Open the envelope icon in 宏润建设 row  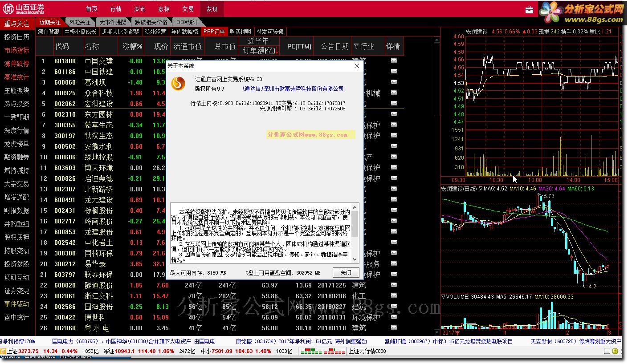pyautogui.click(x=394, y=104)
